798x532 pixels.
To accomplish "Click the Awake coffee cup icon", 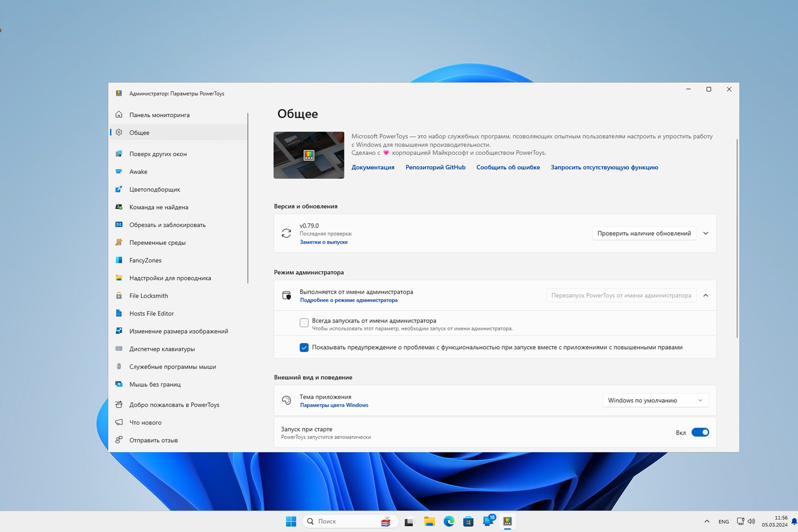I will pos(119,171).
